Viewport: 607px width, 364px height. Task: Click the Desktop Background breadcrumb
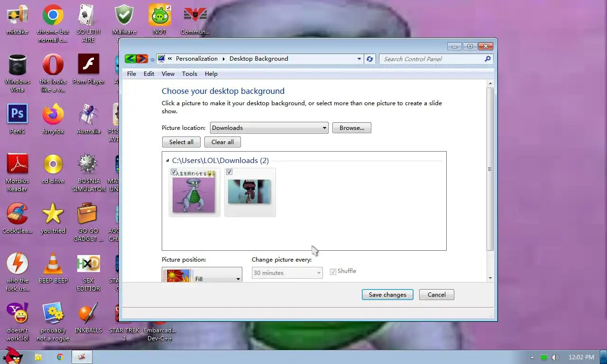point(259,59)
